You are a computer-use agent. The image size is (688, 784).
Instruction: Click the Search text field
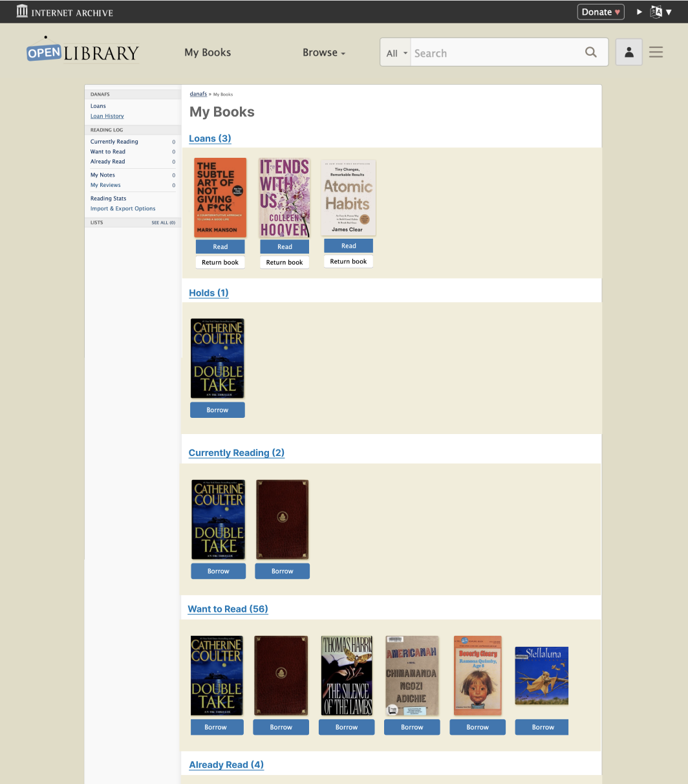pyautogui.click(x=496, y=53)
